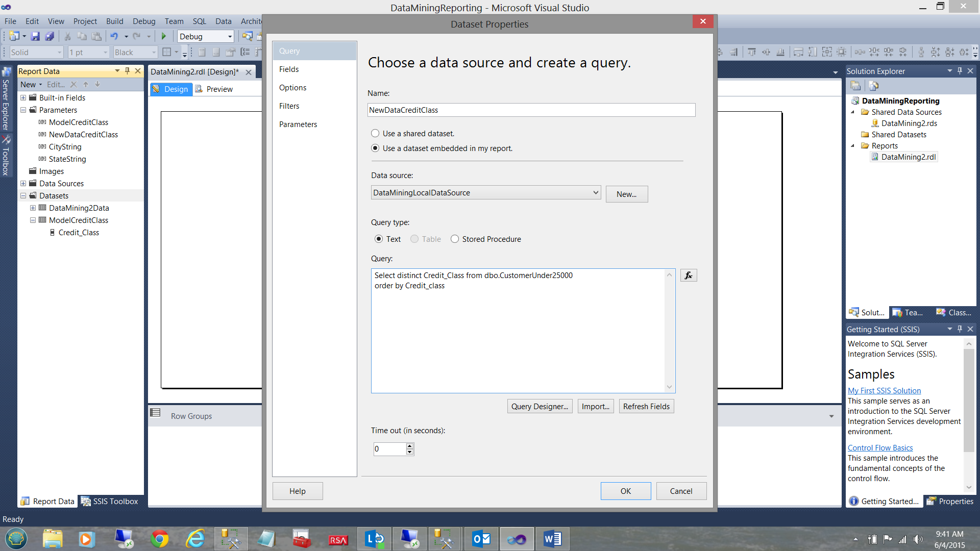Switch to the Filters page

[289, 106]
